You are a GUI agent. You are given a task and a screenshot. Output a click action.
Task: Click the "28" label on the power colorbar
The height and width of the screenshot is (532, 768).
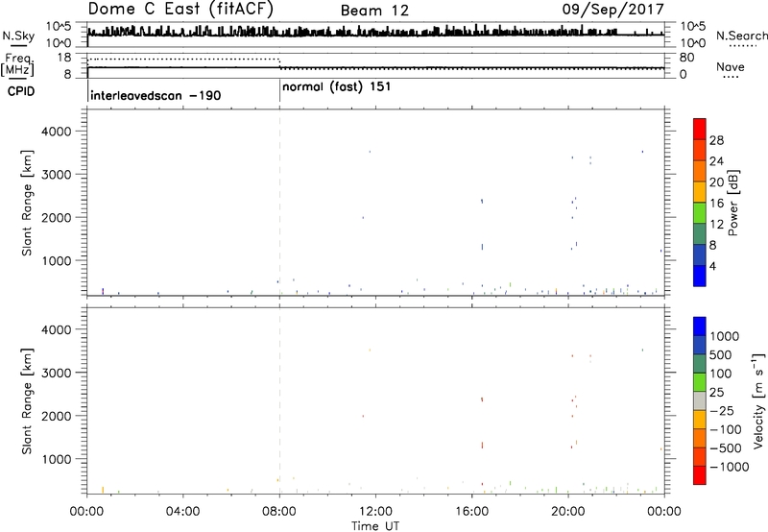pos(716,140)
